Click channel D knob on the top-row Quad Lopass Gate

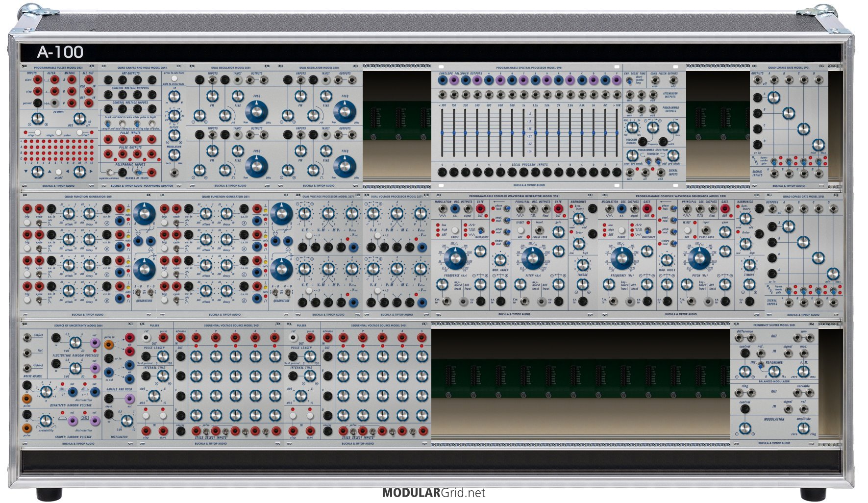tap(818, 145)
